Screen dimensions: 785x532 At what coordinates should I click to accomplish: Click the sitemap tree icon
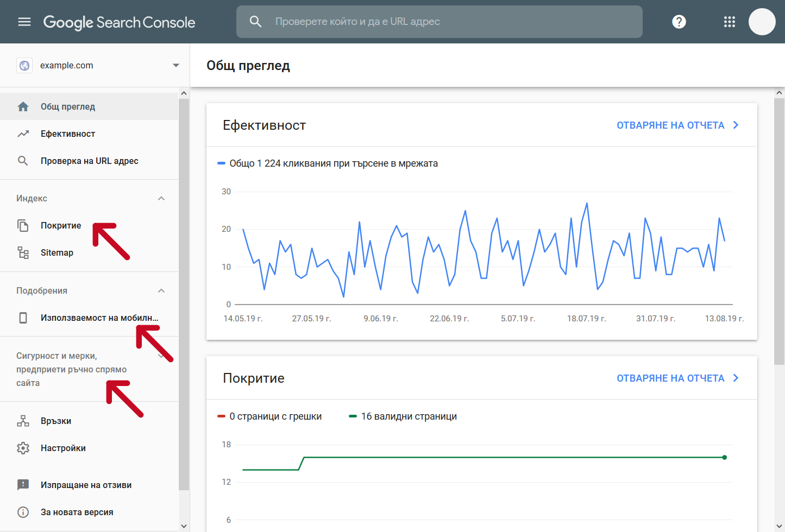coord(23,252)
